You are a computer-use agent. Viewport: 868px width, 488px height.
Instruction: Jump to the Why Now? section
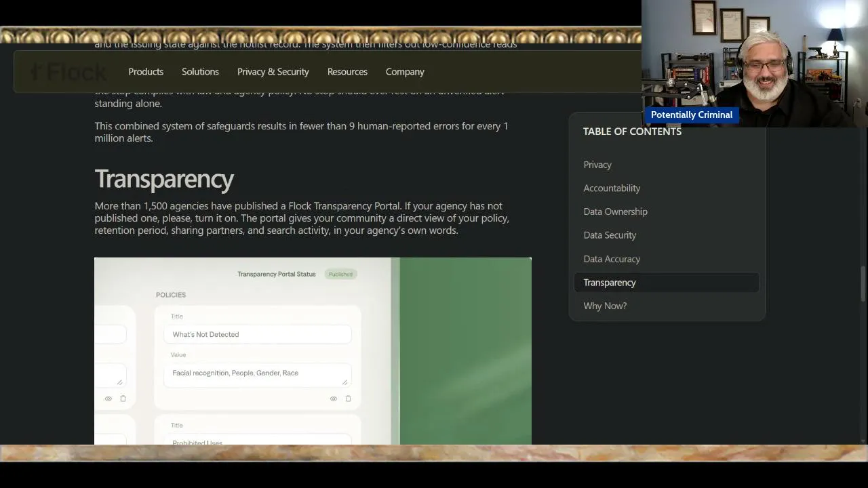coord(605,306)
